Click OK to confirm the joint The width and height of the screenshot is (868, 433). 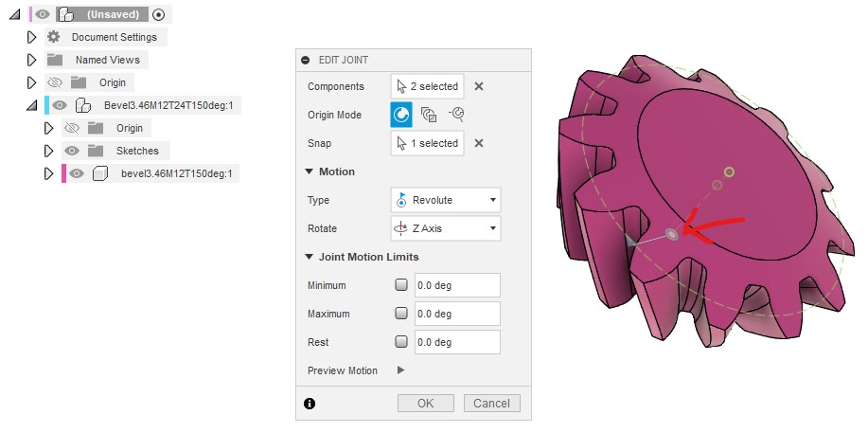pyautogui.click(x=425, y=404)
